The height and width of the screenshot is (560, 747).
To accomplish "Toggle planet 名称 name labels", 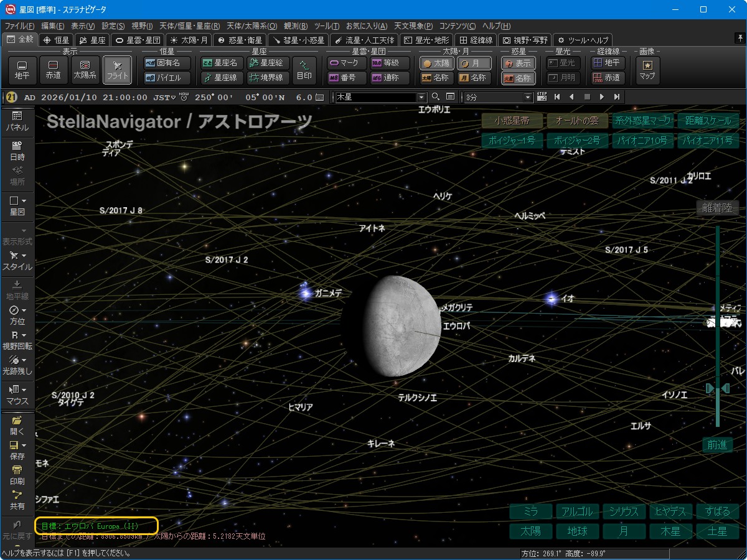I will pos(518,78).
